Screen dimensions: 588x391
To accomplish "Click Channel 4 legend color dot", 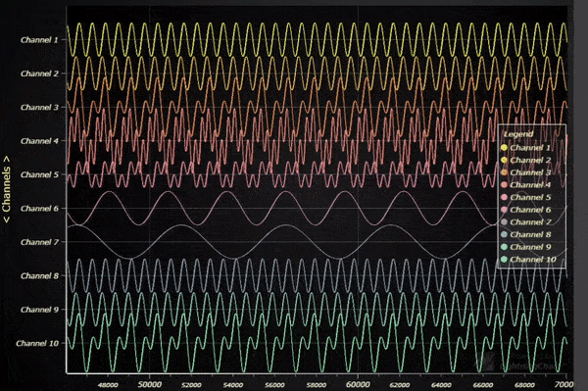I will (504, 185).
